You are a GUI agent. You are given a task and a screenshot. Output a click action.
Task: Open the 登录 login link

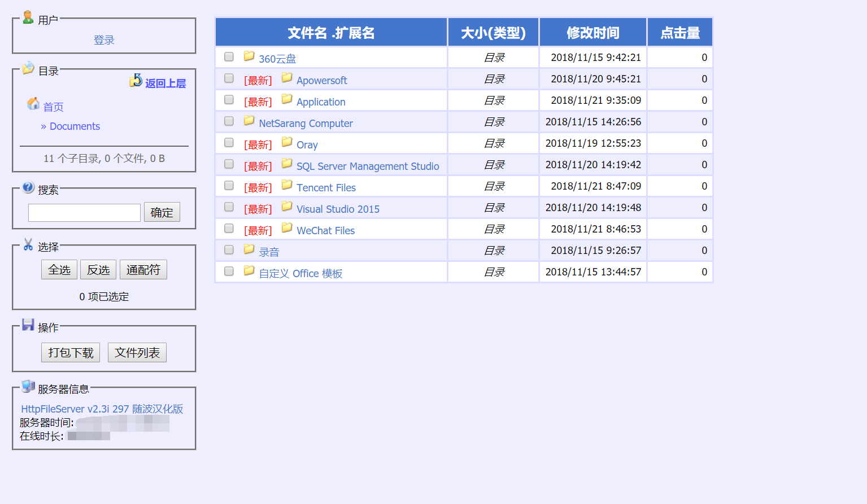[104, 40]
